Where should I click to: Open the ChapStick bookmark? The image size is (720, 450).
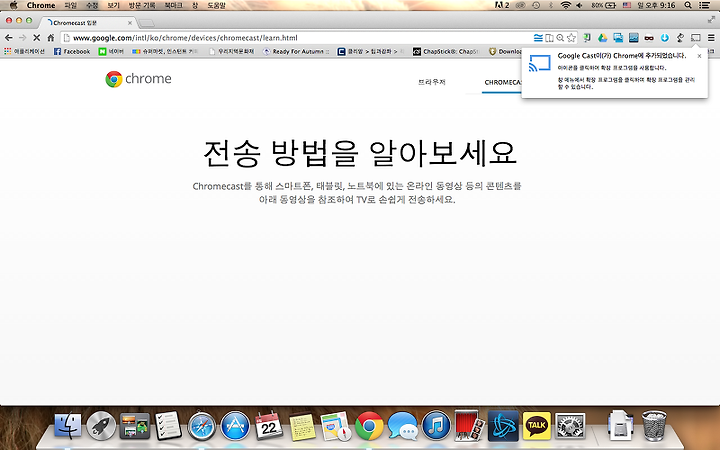446,51
